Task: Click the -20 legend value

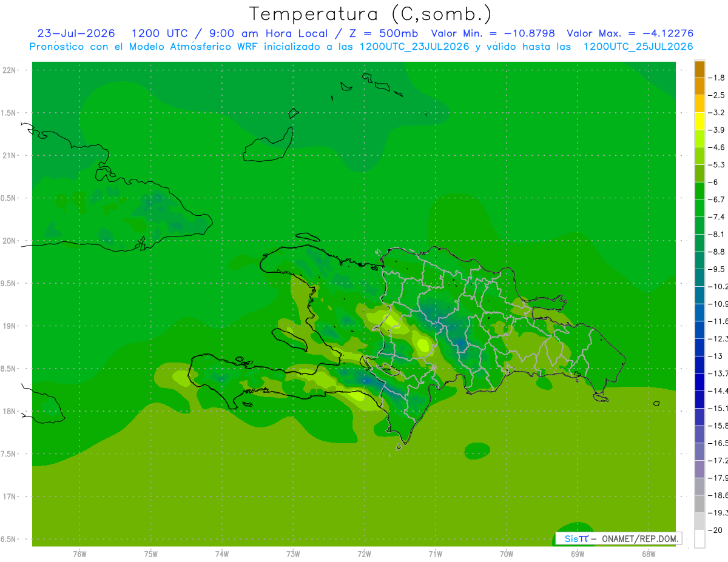Action: [x=715, y=530]
